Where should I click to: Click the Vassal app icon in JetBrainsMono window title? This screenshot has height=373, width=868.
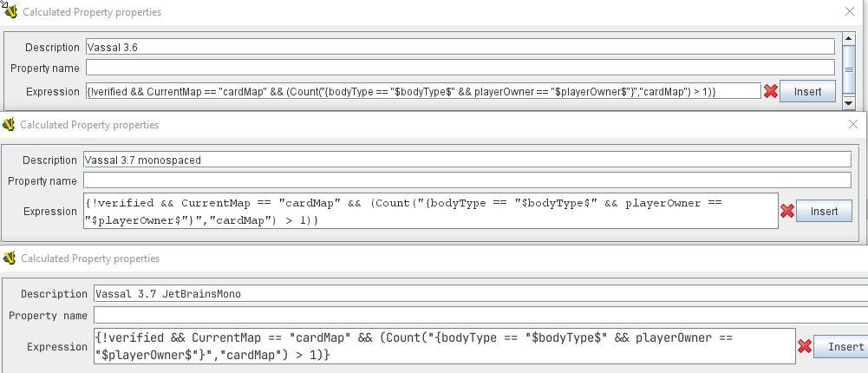tap(10, 258)
